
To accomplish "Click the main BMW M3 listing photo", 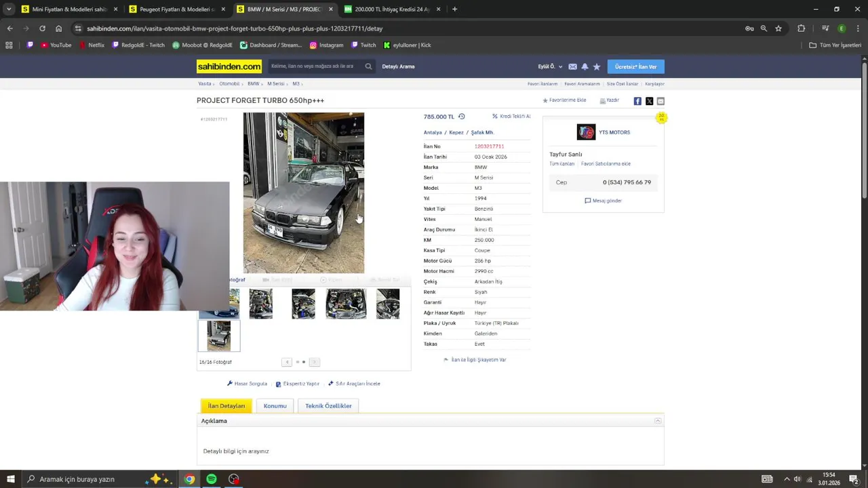I will (x=304, y=193).
